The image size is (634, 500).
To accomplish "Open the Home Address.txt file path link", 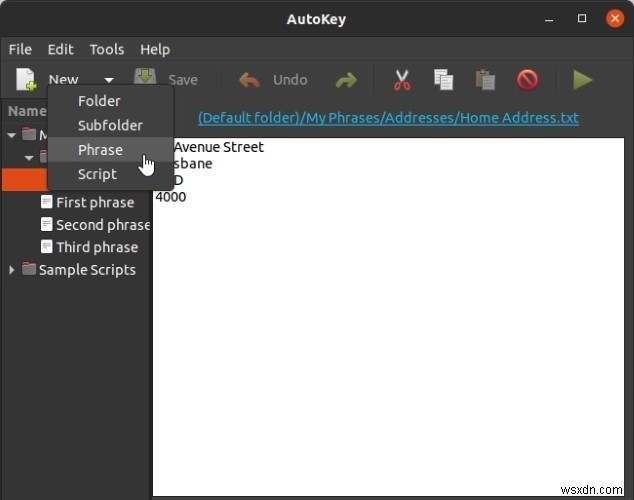I will 388,118.
